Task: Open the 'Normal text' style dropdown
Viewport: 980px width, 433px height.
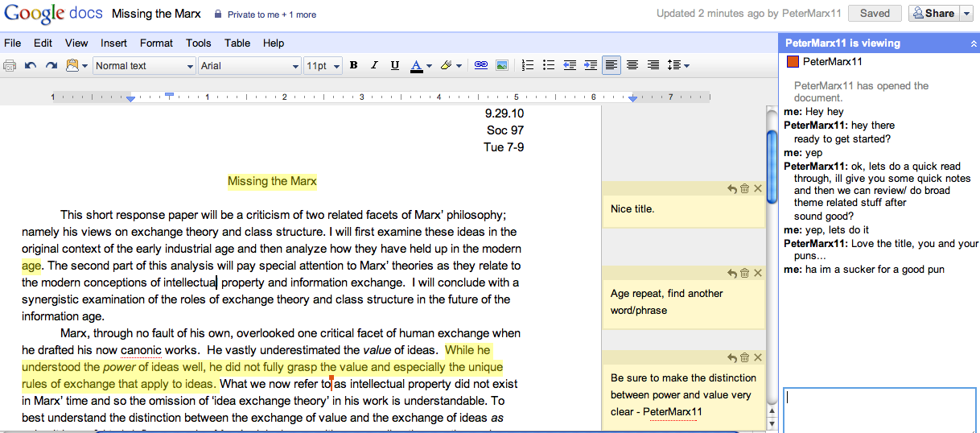Action: pos(145,66)
